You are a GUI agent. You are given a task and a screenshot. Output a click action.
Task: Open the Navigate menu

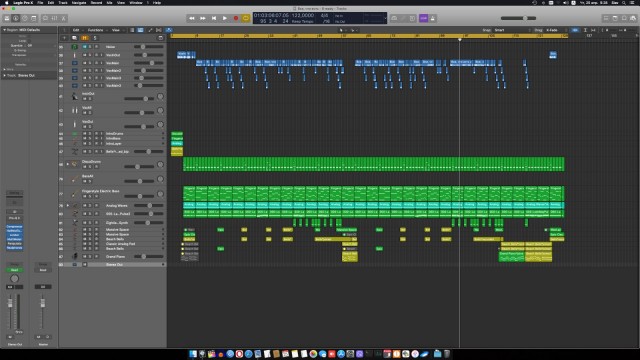[79, 2]
